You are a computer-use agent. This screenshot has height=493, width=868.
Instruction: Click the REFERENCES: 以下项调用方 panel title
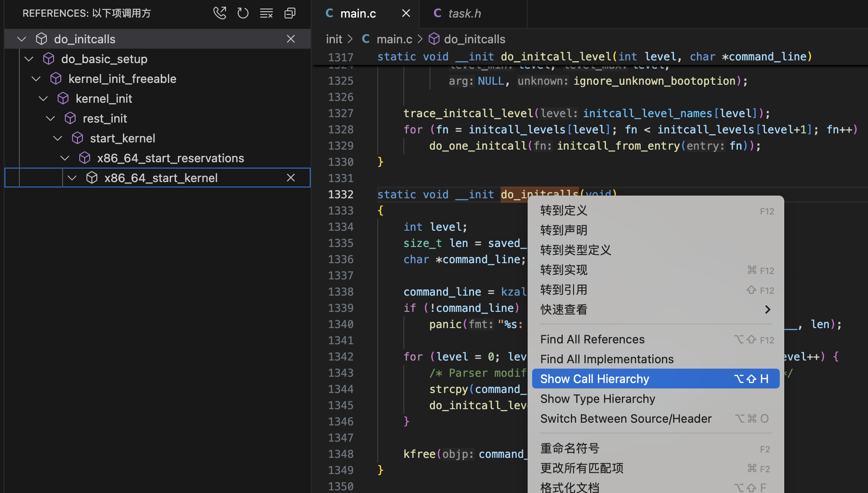86,13
